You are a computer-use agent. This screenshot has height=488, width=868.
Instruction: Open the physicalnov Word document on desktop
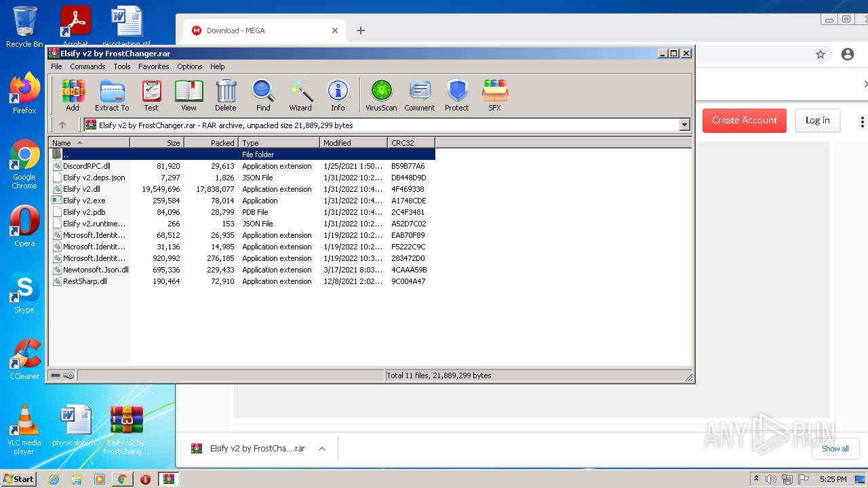75,426
